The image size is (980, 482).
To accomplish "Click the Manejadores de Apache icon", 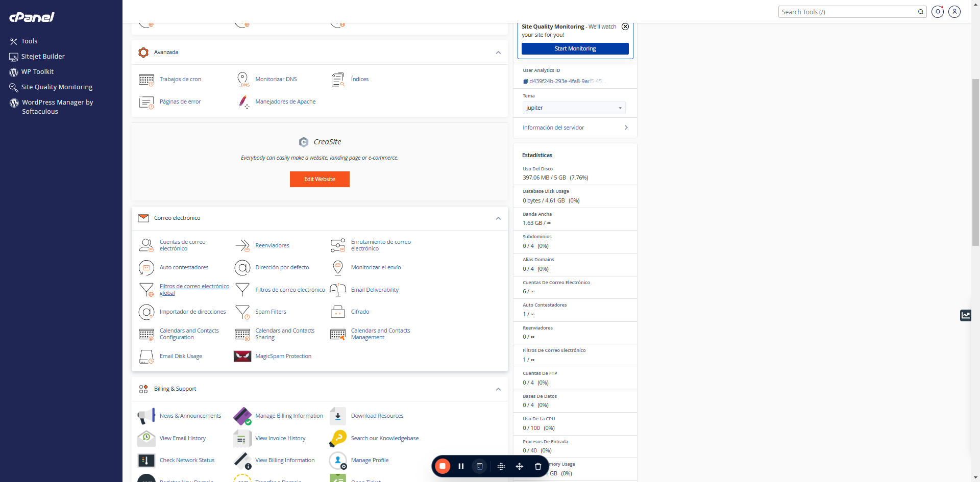I will [243, 102].
